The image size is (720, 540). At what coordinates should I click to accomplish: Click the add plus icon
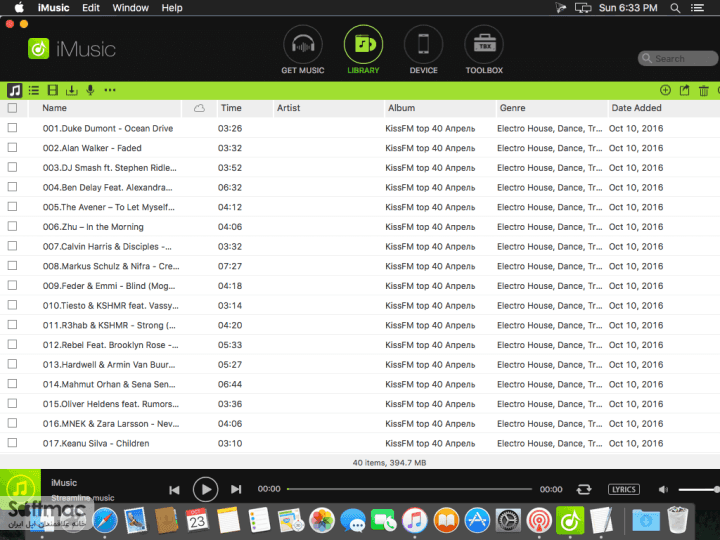click(x=665, y=90)
